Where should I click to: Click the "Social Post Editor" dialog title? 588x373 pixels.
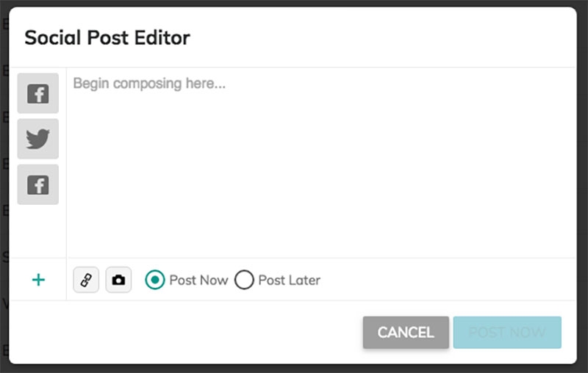pyautogui.click(x=107, y=38)
